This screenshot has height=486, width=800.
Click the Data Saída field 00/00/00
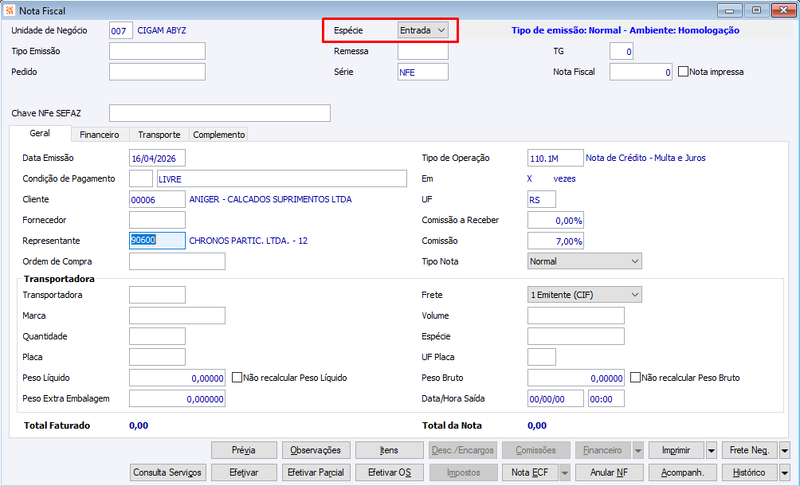(555, 398)
